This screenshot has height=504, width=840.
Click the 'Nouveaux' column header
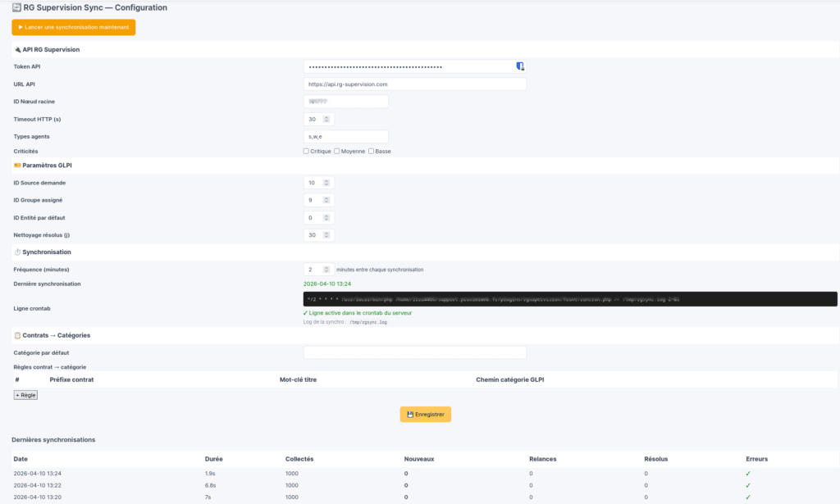[x=419, y=459]
